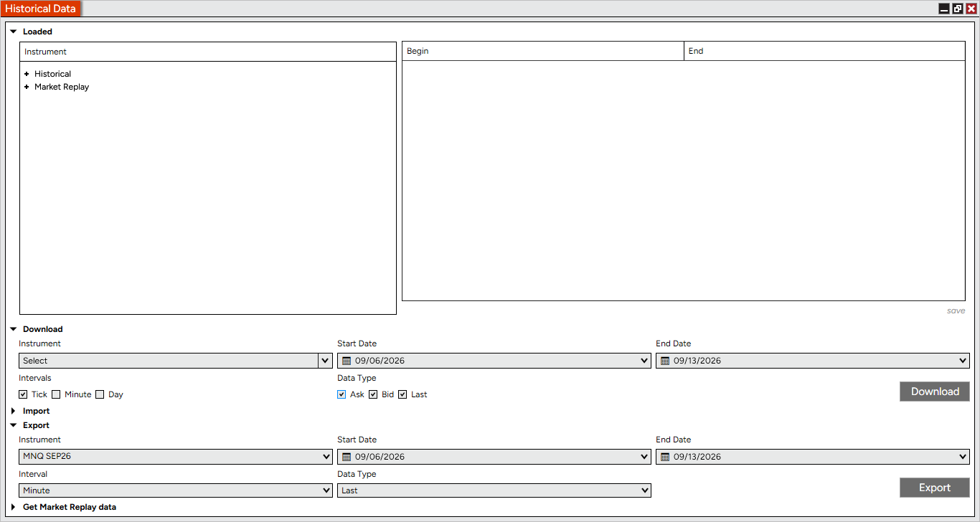This screenshot has width=980, height=522.
Task: Minimize the Historical Data window
Action: point(944,9)
